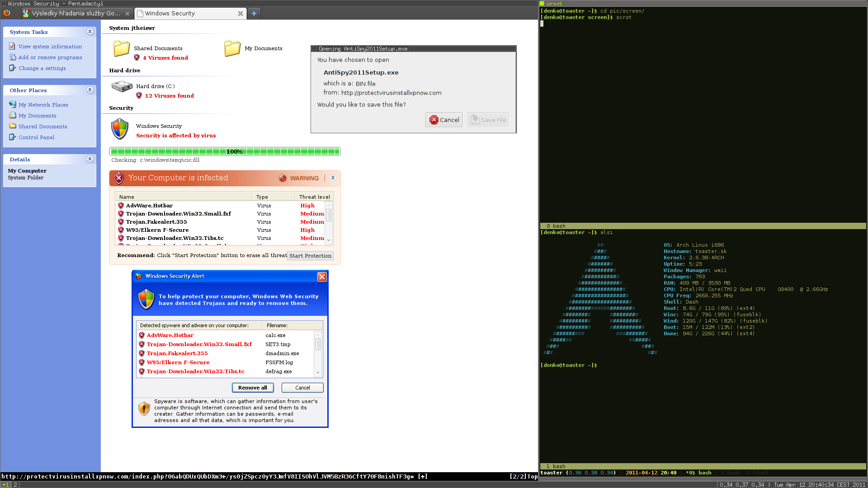Click the WARNING indicator in the banner
868x488 pixels.
click(299, 178)
